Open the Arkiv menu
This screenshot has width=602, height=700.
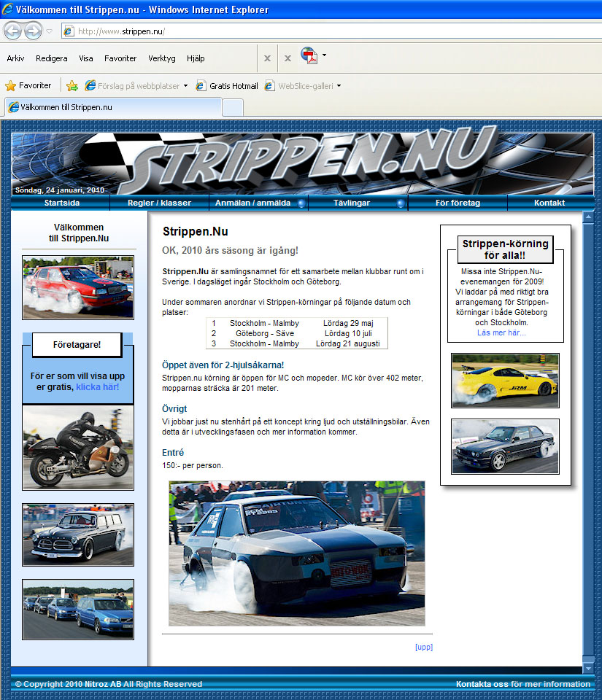15,58
